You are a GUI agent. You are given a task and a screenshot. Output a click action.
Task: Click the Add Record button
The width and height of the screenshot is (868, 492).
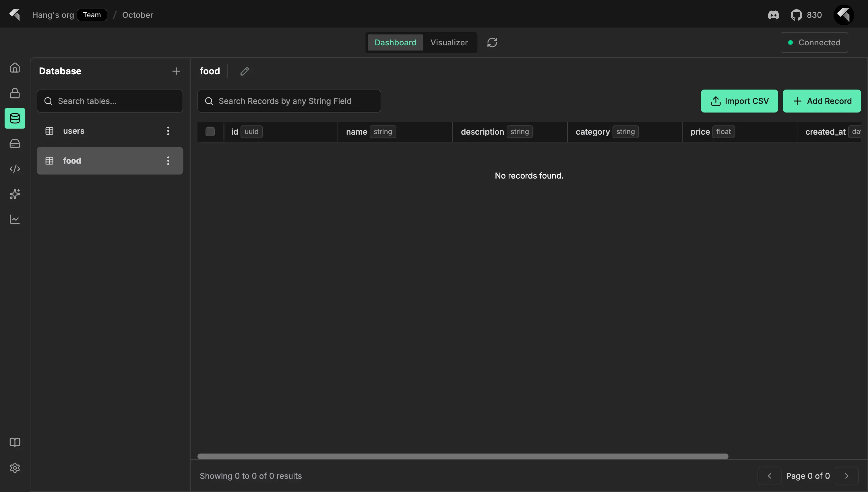(x=822, y=101)
